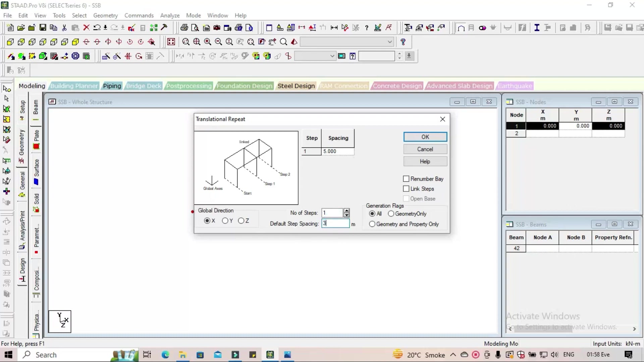Select Geometry and Property Only flag
The width and height of the screenshot is (644, 362).
372,224
